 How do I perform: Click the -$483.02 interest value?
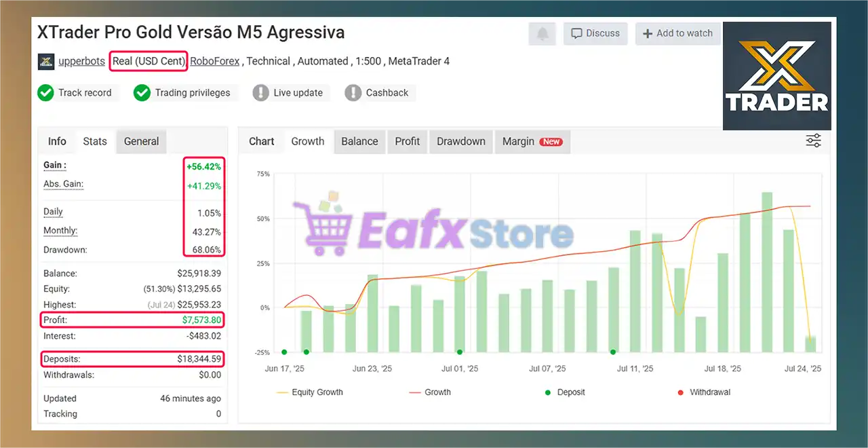click(x=202, y=336)
